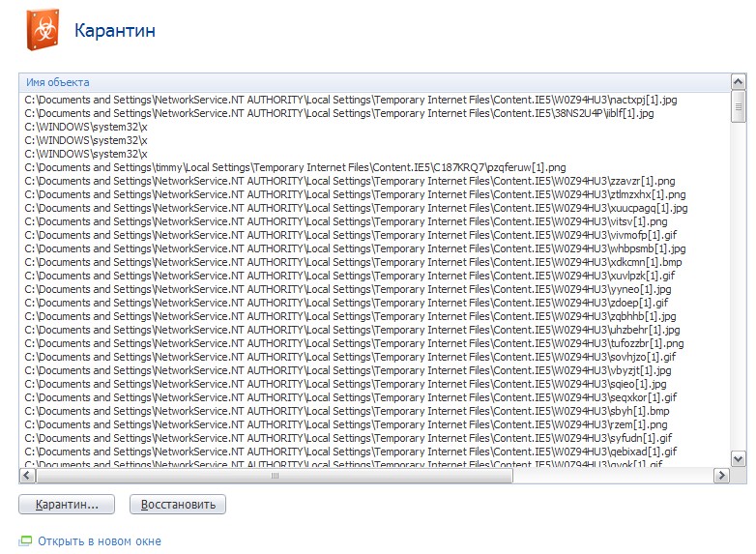Click the horizontal scrollbar left arrow
The width and height of the screenshot is (756, 554).
point(28,476)
